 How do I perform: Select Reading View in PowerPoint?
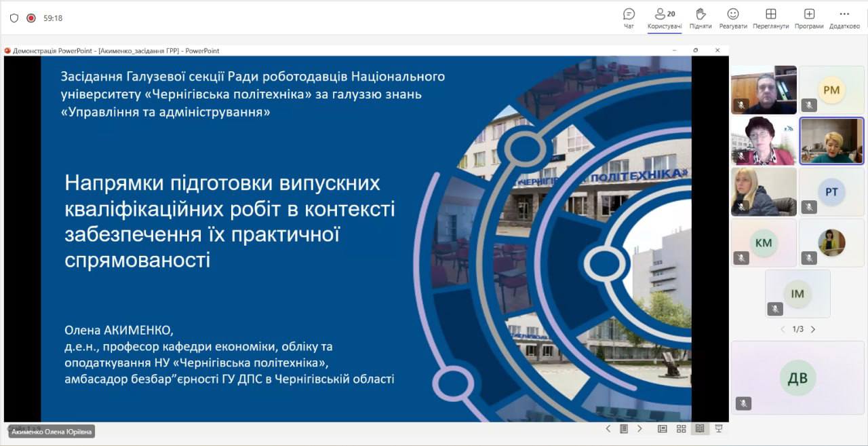(x=700, y=428)
